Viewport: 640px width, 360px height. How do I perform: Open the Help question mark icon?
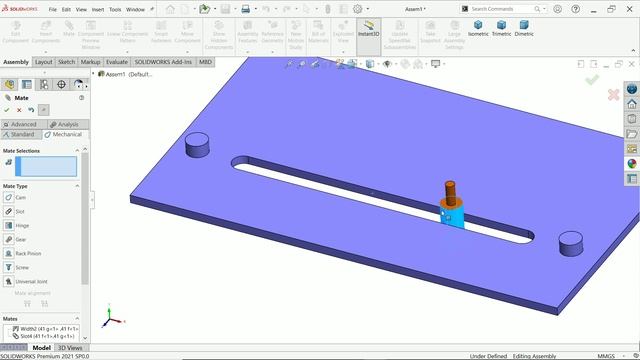tap(576, 9)
